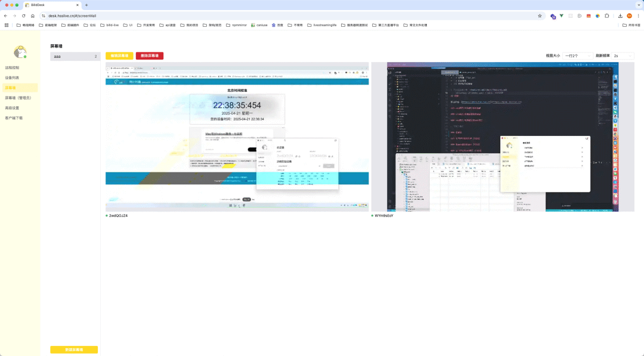Viewport: 644px width, 356px height.
Task: Open the 所有书签 folder at far right
Action: point(631,25)
